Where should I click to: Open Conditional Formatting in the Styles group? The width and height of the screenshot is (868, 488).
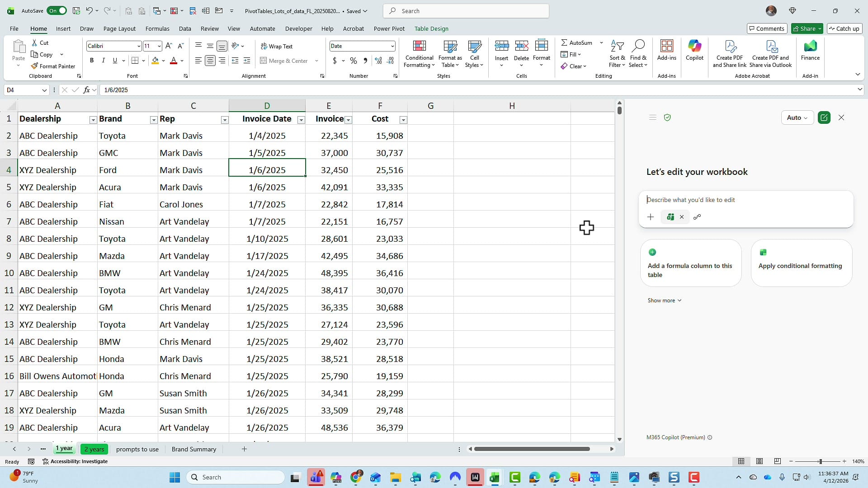coord(419,53)
